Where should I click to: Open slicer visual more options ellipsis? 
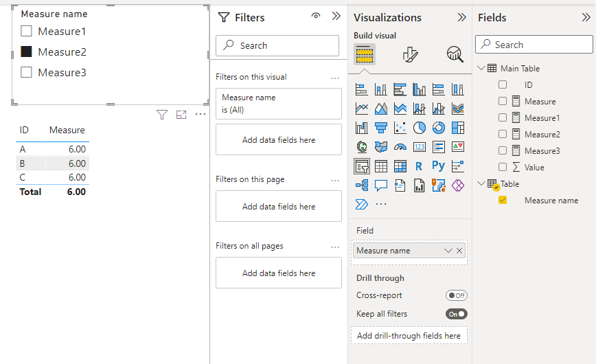(200, 114)
